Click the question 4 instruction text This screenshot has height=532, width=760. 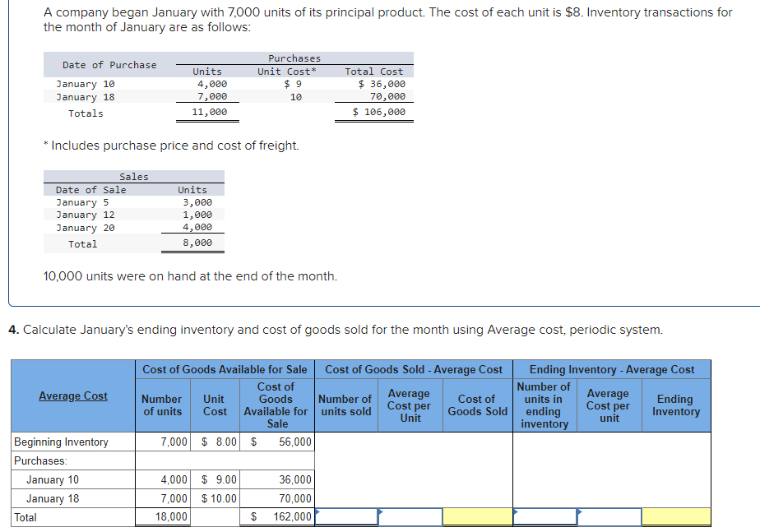(336, 330)
